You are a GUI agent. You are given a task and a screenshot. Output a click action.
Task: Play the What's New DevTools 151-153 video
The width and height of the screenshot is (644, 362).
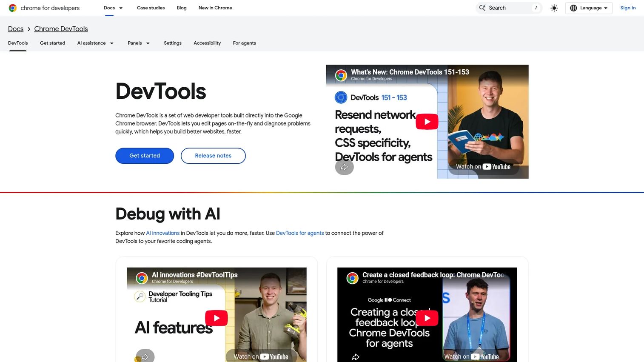tap(427, 122)
